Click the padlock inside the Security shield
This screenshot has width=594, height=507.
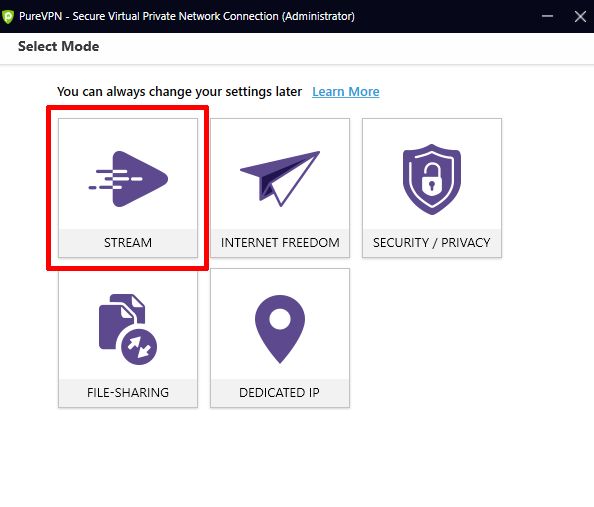pyautogui.click(x=432, y=179)
